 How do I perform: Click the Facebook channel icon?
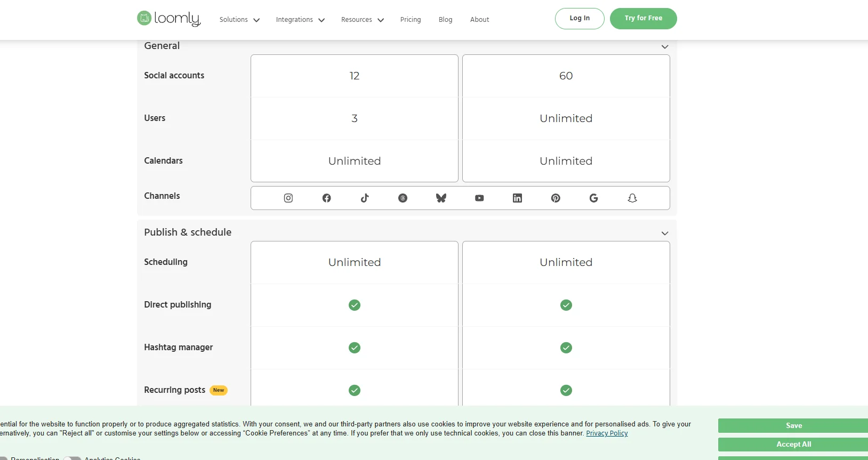tap(327, 198)
